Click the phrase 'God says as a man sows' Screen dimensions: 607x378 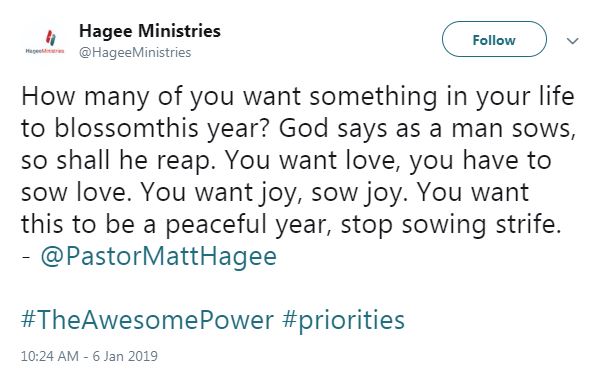427,129
